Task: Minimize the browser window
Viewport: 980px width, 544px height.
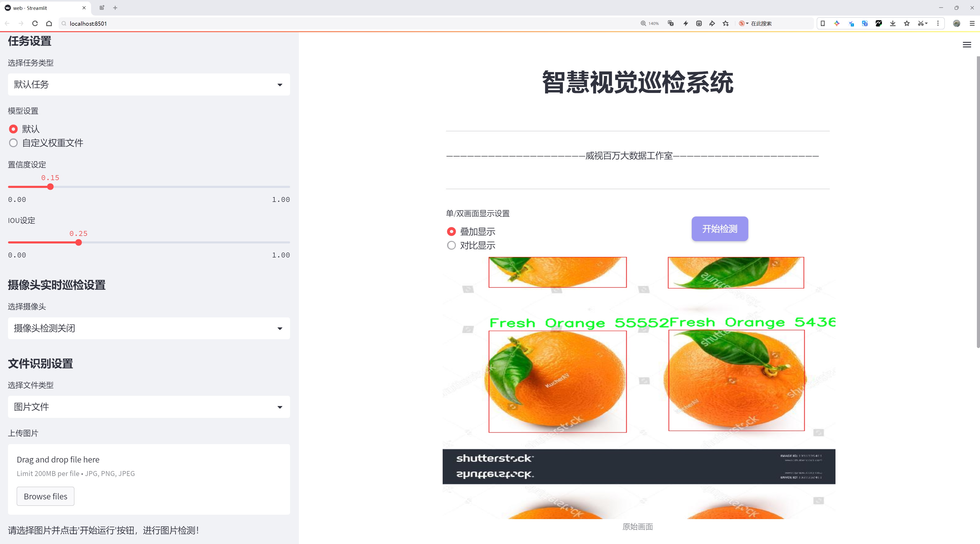Action: [x=941, y=8]
